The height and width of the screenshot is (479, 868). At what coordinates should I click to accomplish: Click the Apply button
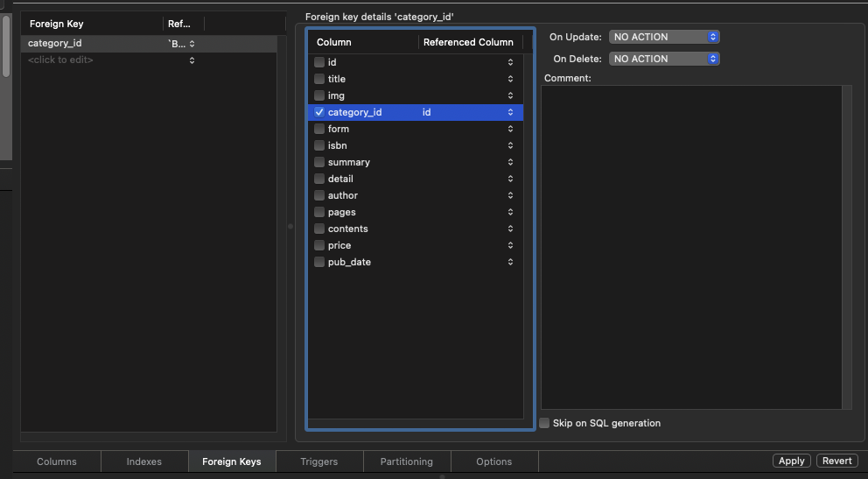[792, 461]
